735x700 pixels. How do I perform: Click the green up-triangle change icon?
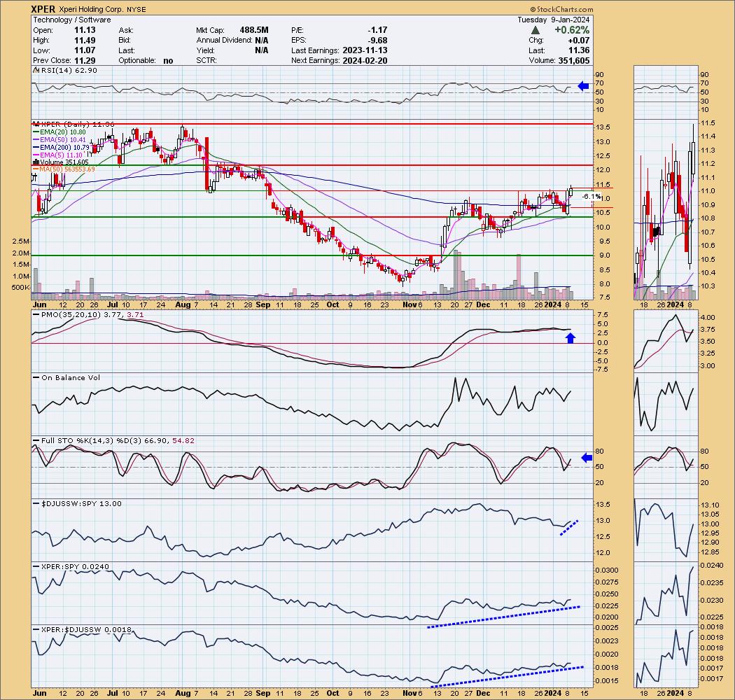(535, 30)
